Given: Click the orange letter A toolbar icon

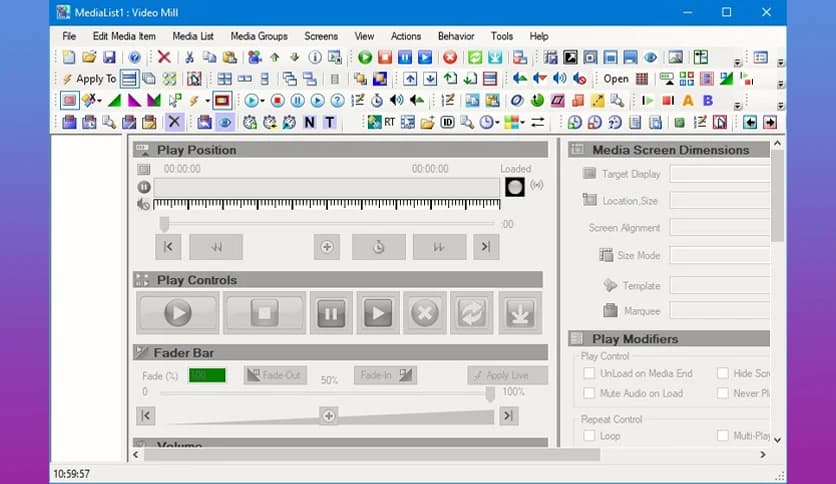Looking at the screenshot, I should point(688,100).
